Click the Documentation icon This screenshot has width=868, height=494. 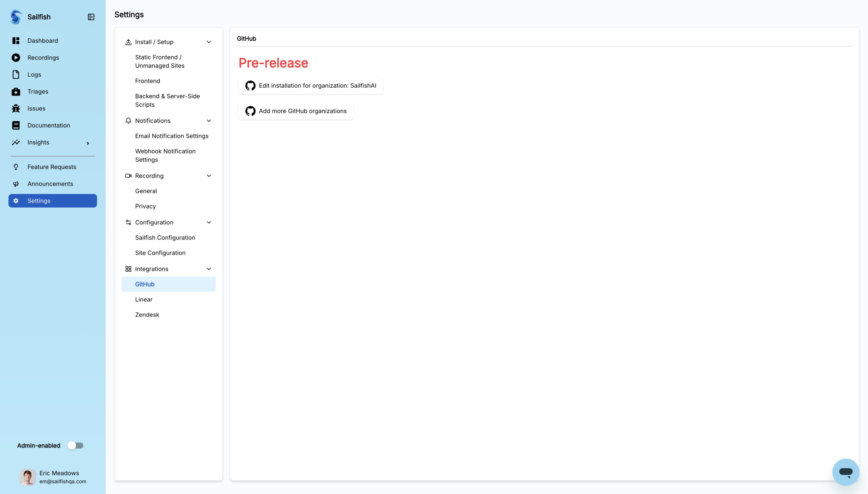pos(16,125)
